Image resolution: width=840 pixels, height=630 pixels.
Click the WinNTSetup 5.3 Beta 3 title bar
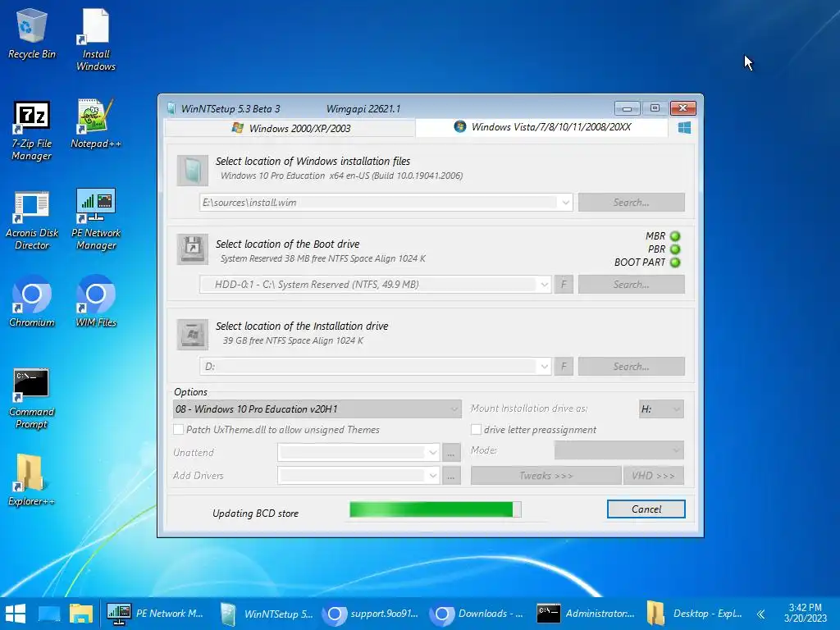click(231, 109)
